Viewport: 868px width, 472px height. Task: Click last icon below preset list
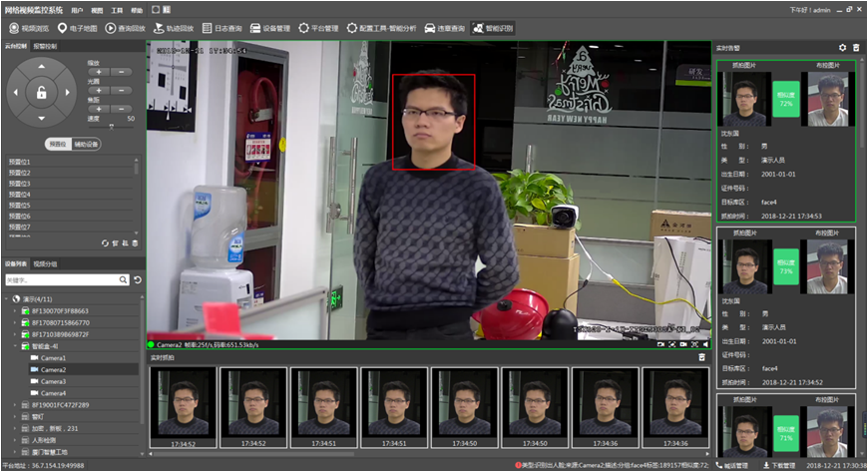click(x=135, y=243)
